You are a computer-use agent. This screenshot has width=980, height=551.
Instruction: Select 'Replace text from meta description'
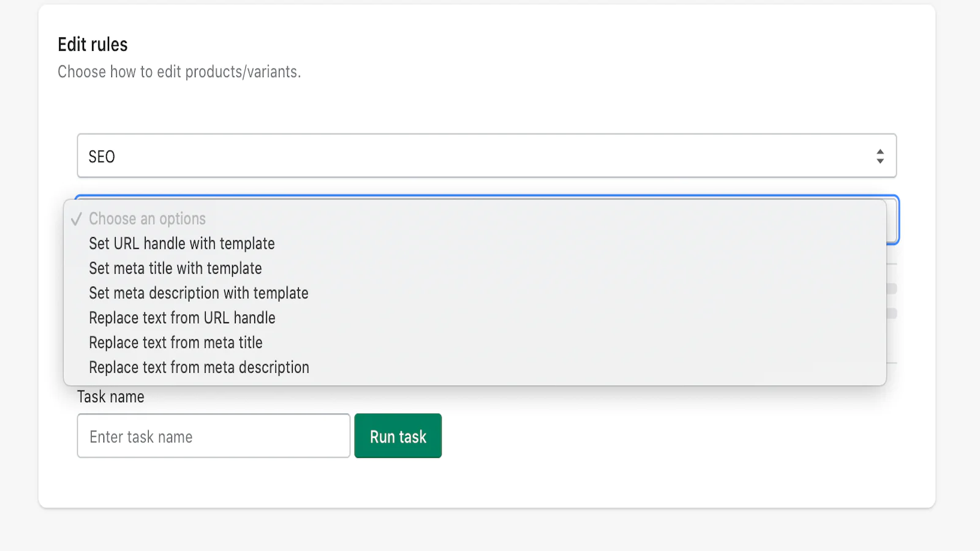point(199,367)
